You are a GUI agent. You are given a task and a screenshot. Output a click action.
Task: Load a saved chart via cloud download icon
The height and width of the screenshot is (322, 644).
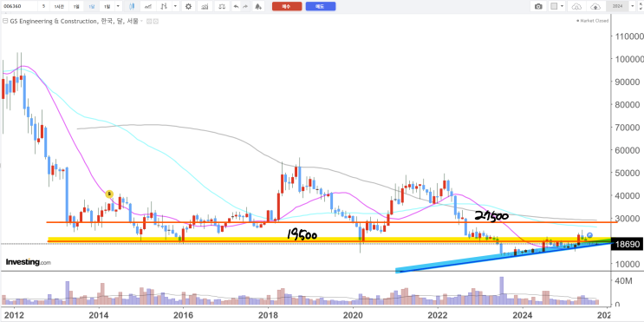pos(577,6)
